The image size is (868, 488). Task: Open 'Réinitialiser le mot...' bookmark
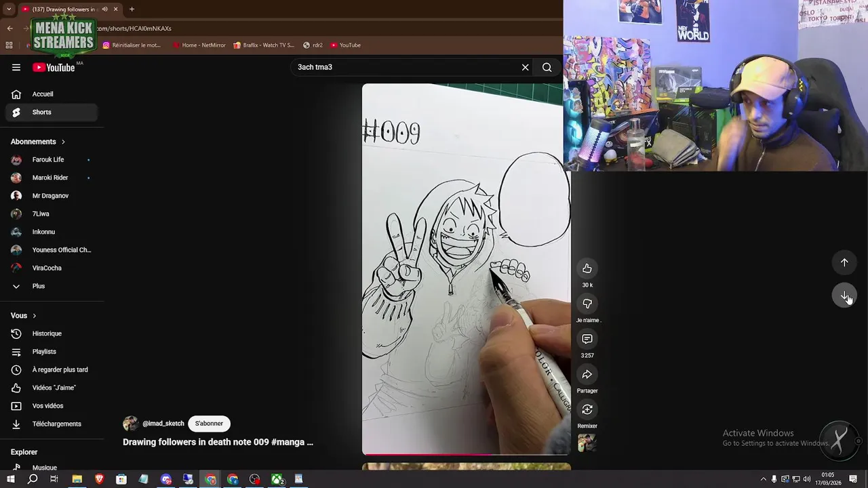[x=132, y=45]
